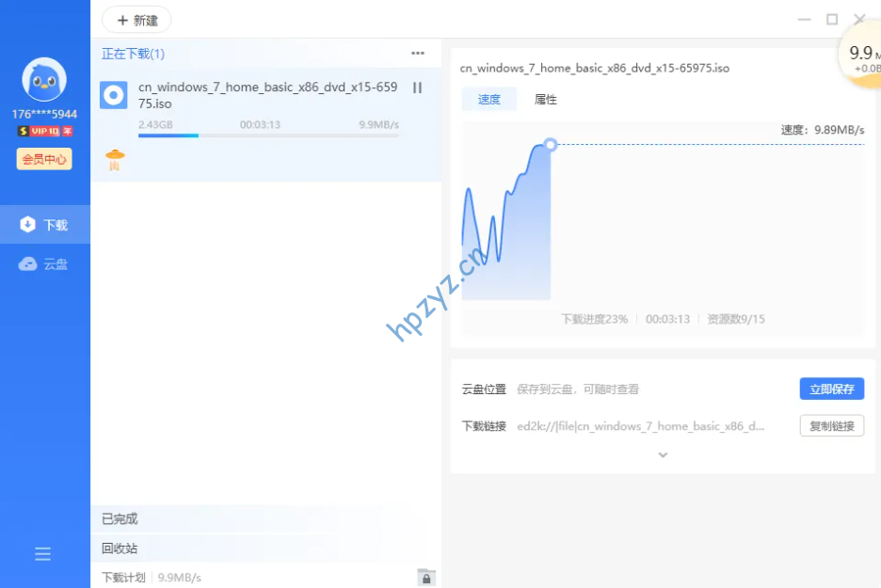Expand the 已完成 section
This screenshot has height=588, width=881.
pyautogui.click(x=120, y=518)
